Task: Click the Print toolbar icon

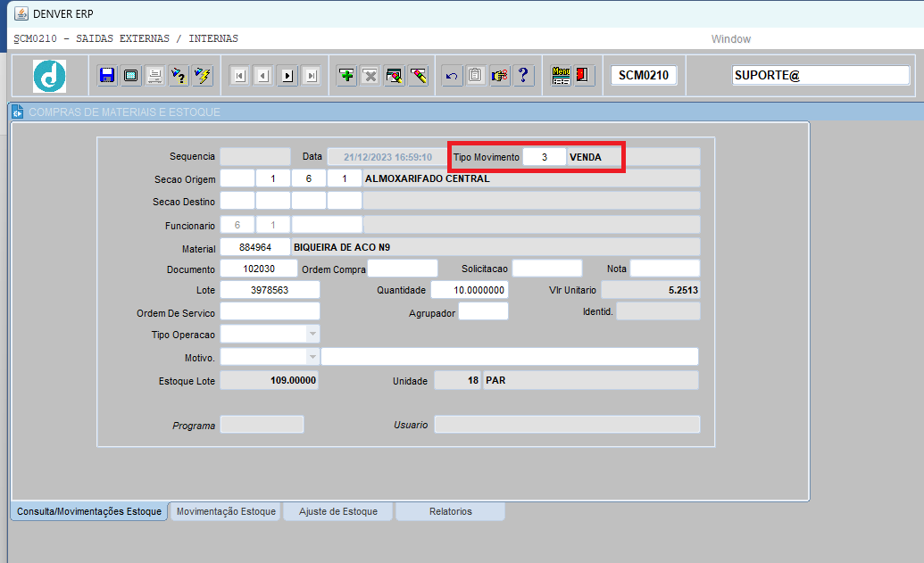Action: pos(154,75)
